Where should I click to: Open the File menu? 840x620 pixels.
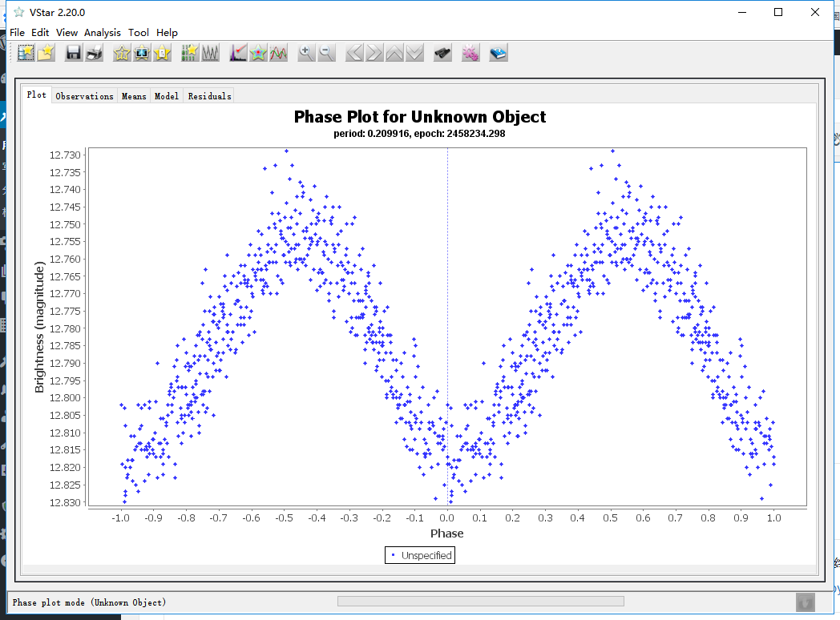(17, 33)
